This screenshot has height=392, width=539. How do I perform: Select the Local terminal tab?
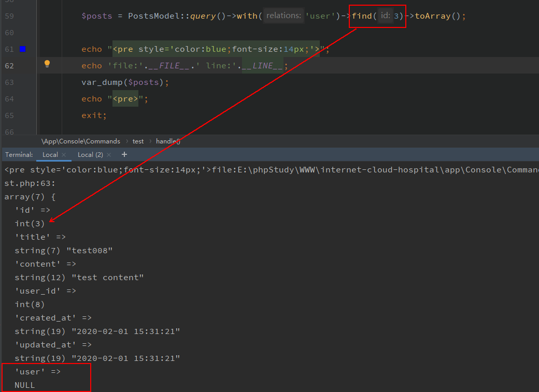(50, 154)
